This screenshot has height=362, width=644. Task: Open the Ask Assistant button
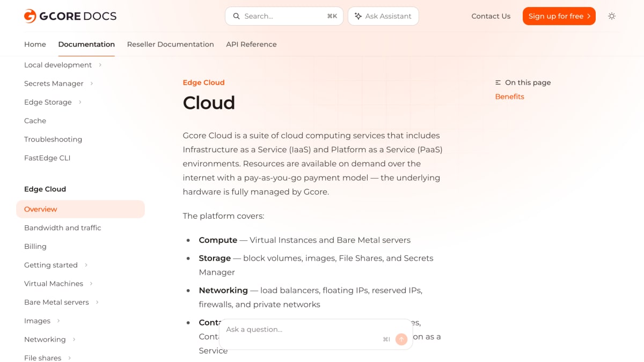tap(383, 16)
